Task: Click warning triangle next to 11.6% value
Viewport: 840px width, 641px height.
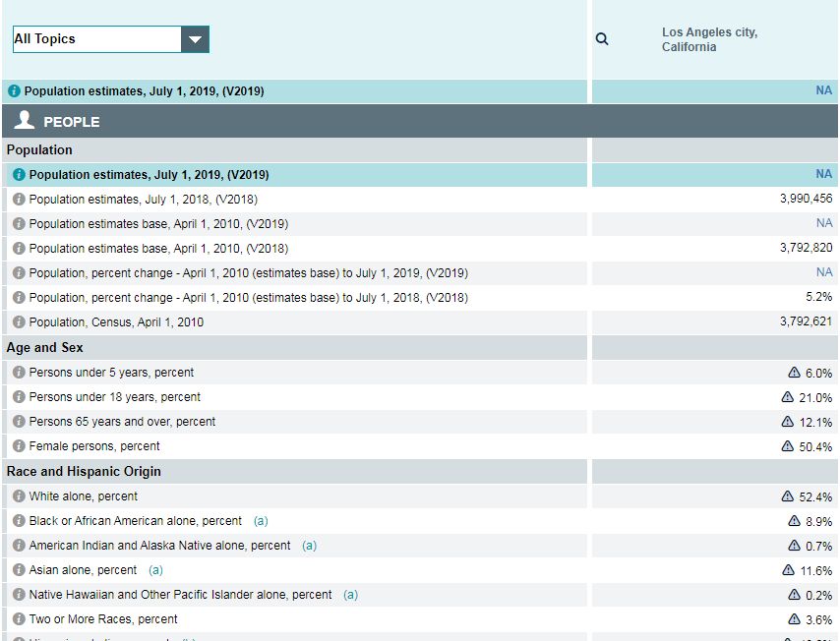Action: (x=787, y=570)
